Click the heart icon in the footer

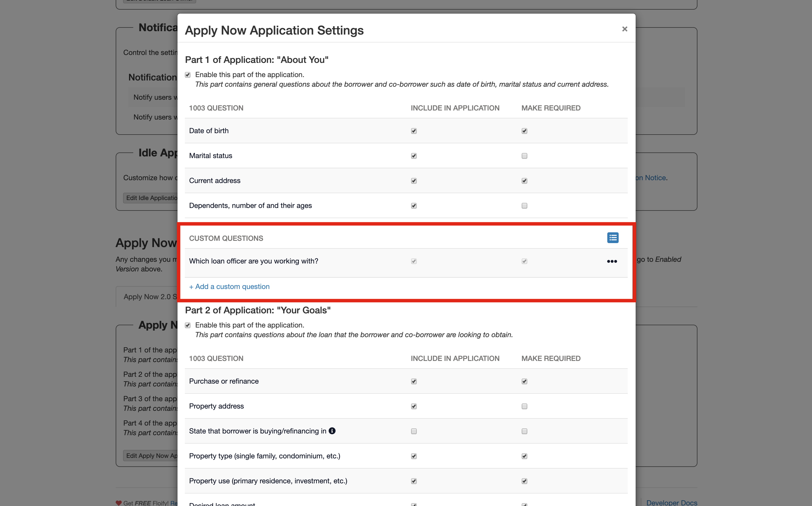point(119,503)
